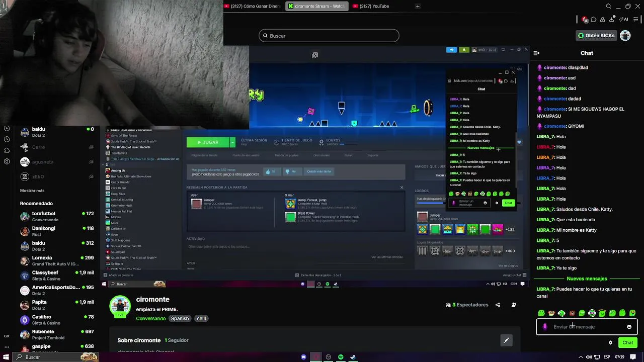Open followed channel zEkO
Viewport: 644px width, 362px height.
[x=56, y=176]
